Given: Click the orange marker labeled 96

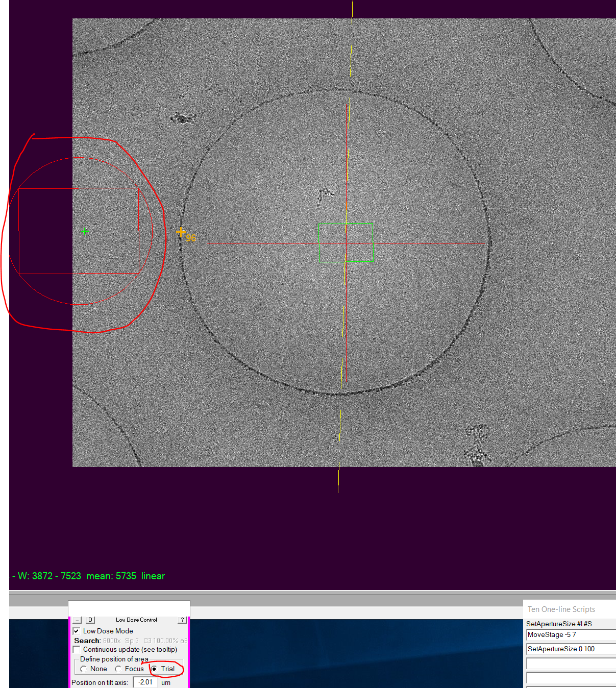Looking at the screenshot, I should (181, 233).
